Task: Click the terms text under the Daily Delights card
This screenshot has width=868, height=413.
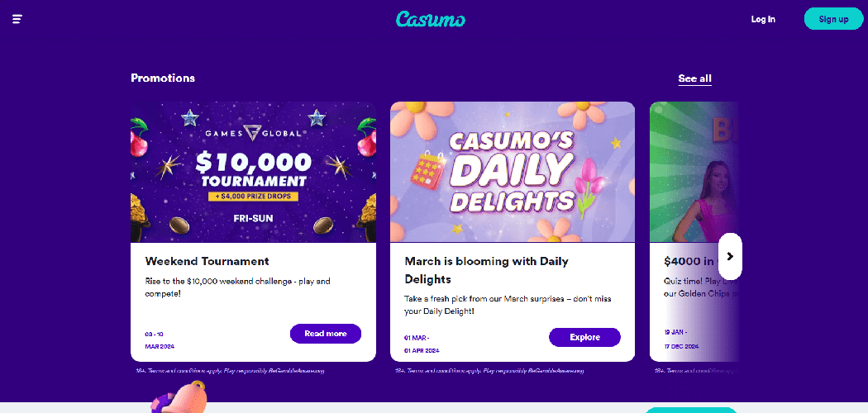Action: (490, 371)
